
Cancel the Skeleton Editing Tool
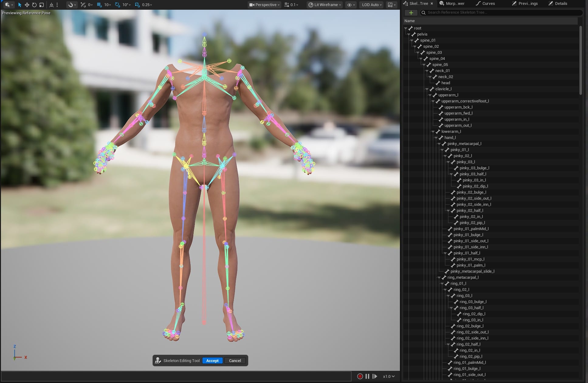click(x=235, y=361)
